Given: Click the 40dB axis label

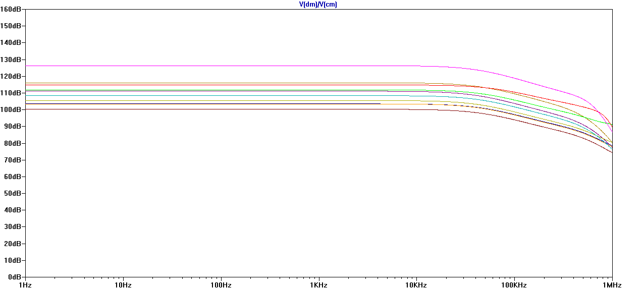Looking at the screenshot, I should [13, 210].
